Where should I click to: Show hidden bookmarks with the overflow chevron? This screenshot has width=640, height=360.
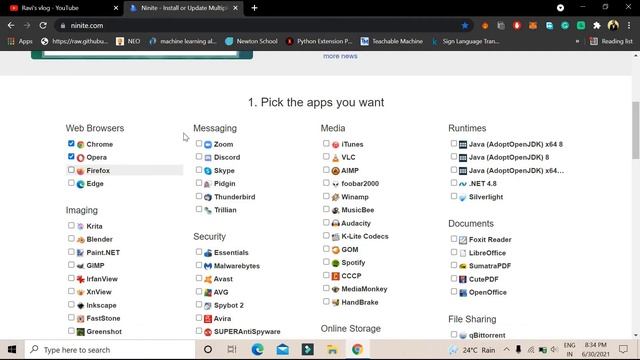coord(577,41)
